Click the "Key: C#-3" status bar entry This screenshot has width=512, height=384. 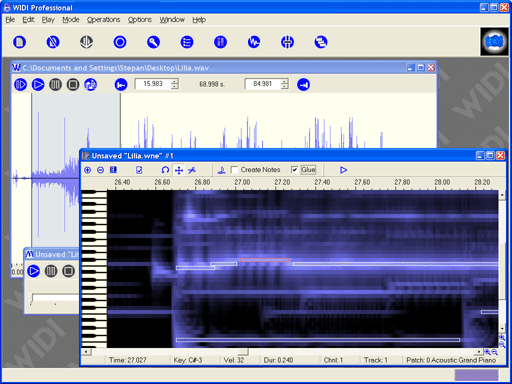188,360
